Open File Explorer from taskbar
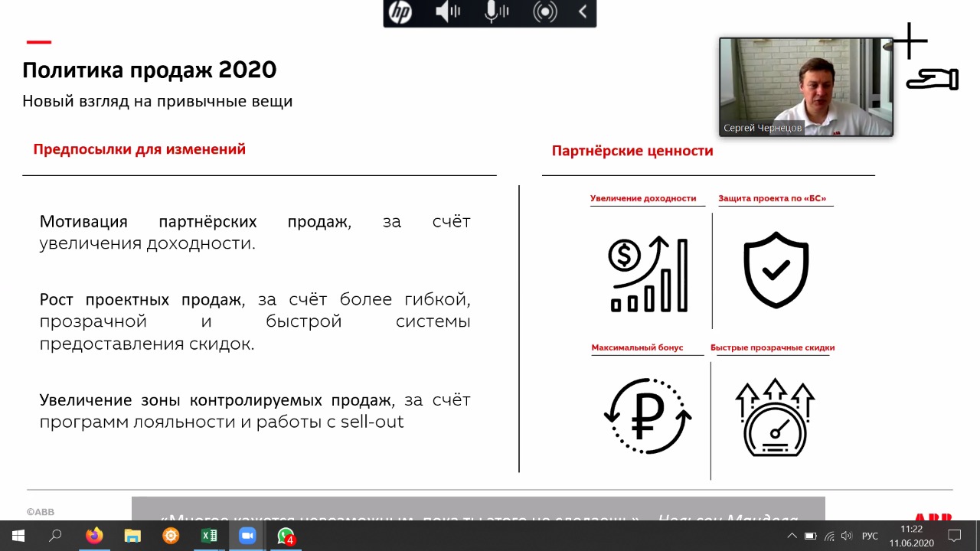The image size is (980, 551). [132, 536]
